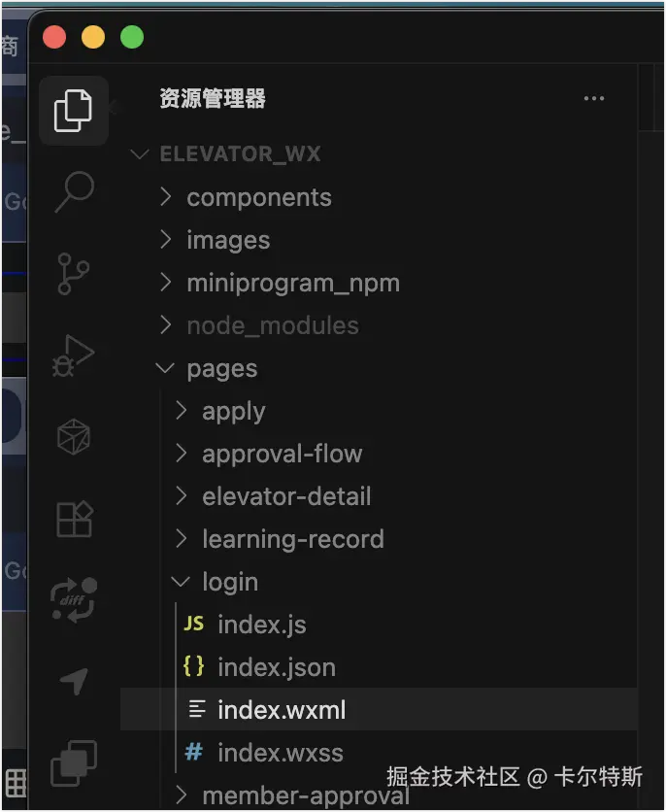
Task: Expand the images folder
Action: coord(228,240)
